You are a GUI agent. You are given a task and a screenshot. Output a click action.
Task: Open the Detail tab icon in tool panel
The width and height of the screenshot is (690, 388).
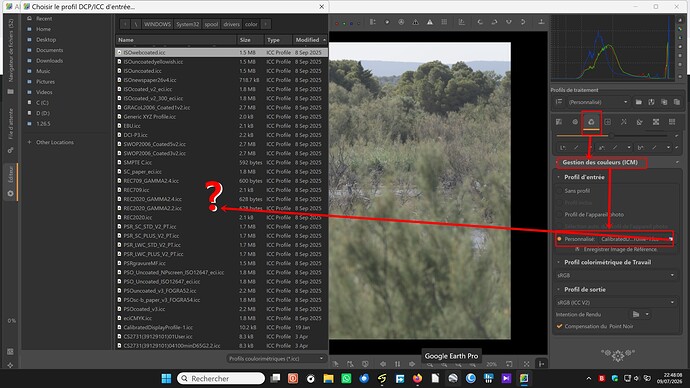(x=575, y=122)
